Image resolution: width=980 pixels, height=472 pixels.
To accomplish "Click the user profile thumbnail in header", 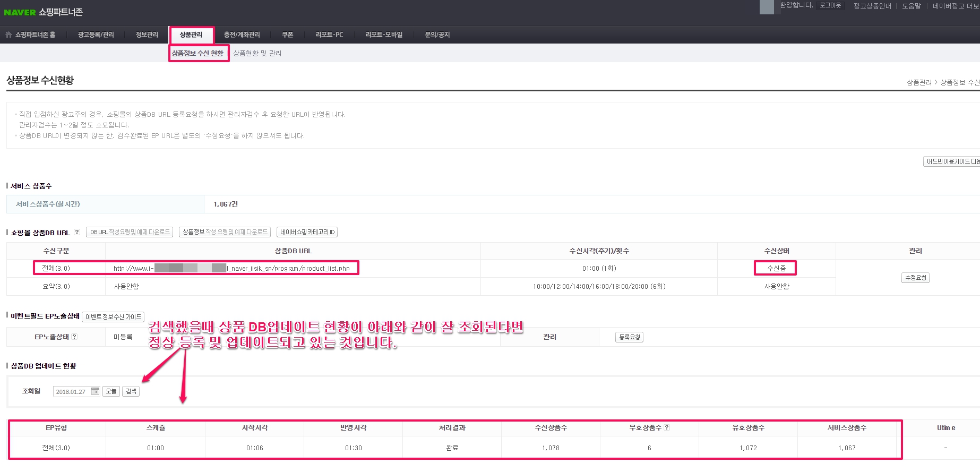I will 767,7.
